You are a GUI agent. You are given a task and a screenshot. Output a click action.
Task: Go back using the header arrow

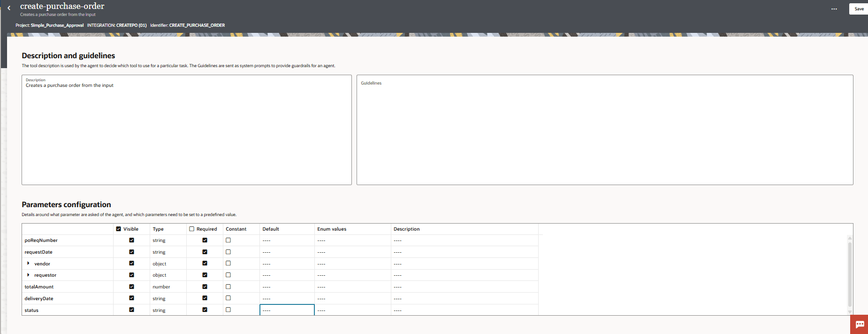pos(9,8)
